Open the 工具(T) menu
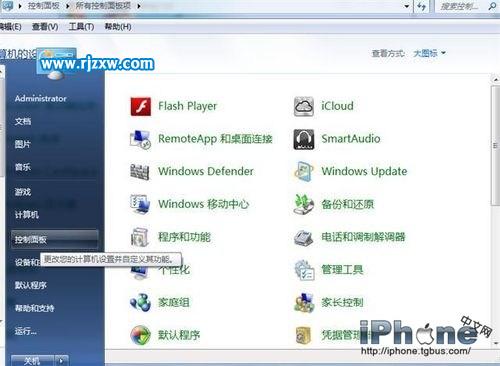 81,27
